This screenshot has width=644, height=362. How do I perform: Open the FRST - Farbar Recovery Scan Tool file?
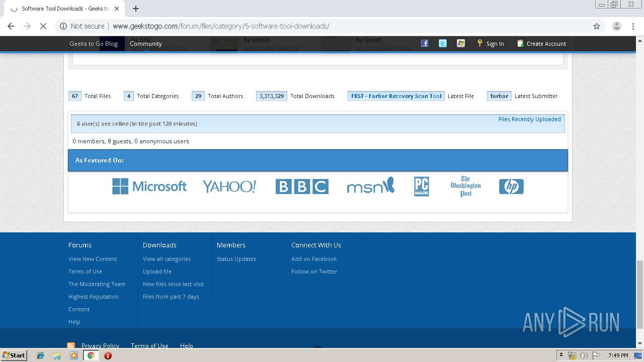tap(396, 96)
